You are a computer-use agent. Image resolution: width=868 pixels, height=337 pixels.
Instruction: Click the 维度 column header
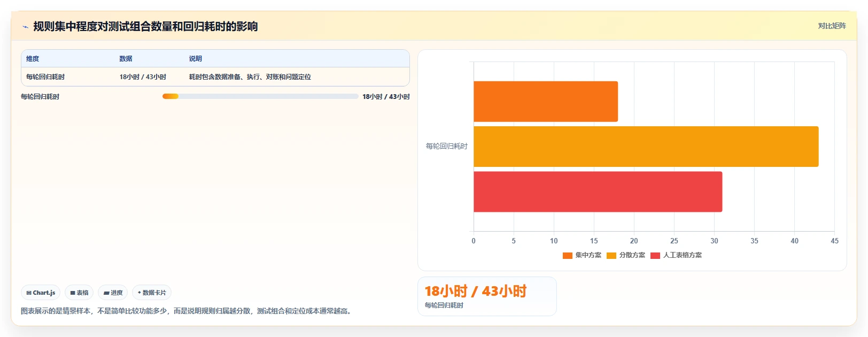[x=33, y=59]
